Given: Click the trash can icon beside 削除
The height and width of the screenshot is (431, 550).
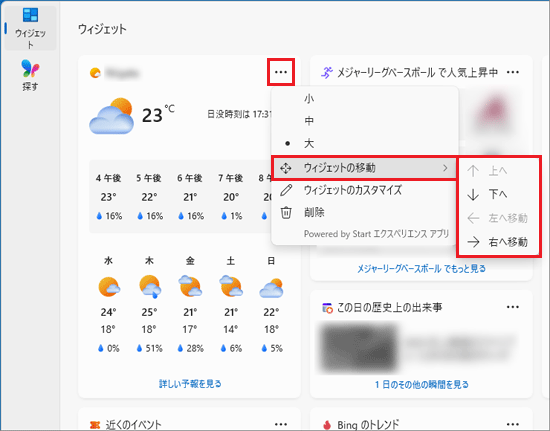Looking at the screenshot, I should coord(286,213).
